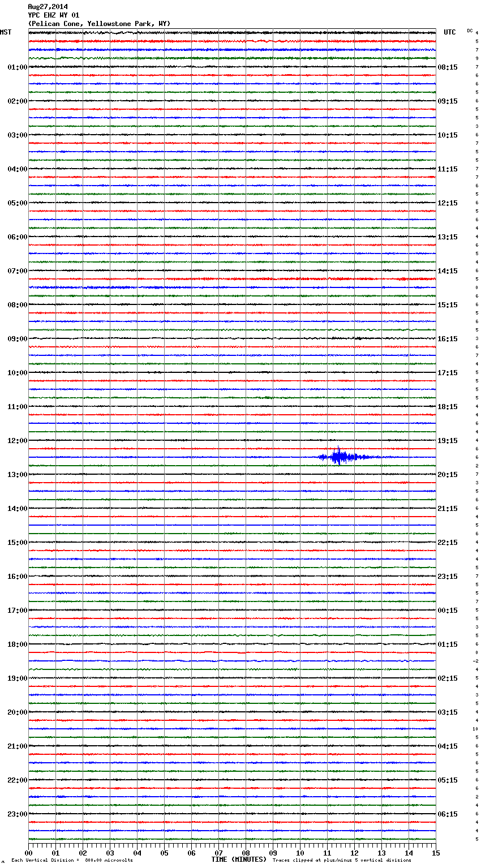Click the TIME (MINUTES) axis title
The image size is (481, 868).
(x=238, y=860)
